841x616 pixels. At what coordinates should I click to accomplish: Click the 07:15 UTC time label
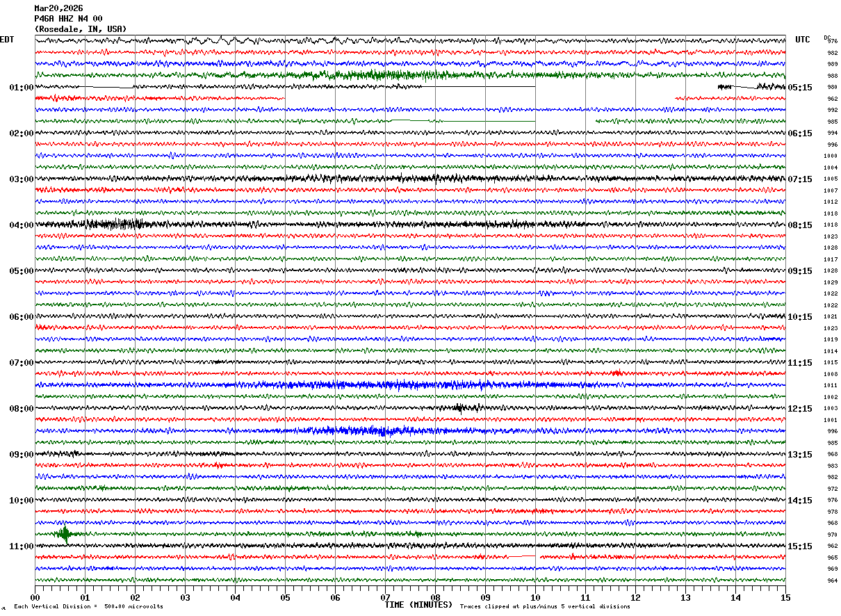799,179
